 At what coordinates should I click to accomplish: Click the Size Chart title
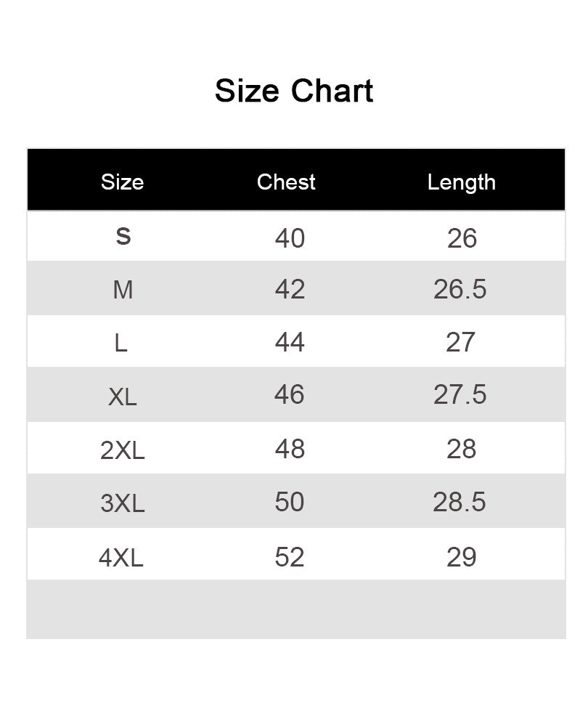pyautogui.click(x=294, y=91)
